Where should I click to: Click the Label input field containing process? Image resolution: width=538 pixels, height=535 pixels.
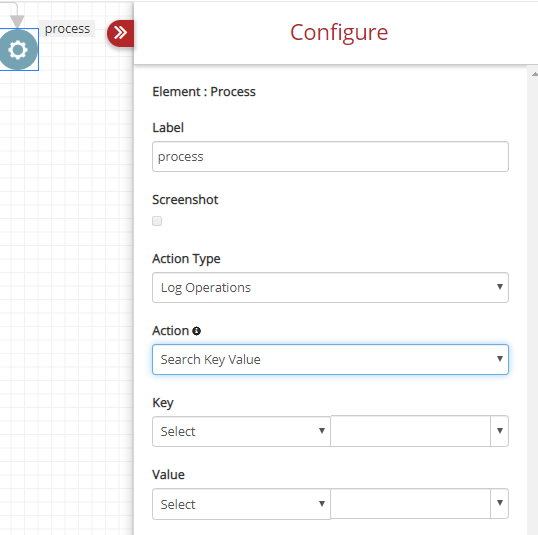(330, 156)
